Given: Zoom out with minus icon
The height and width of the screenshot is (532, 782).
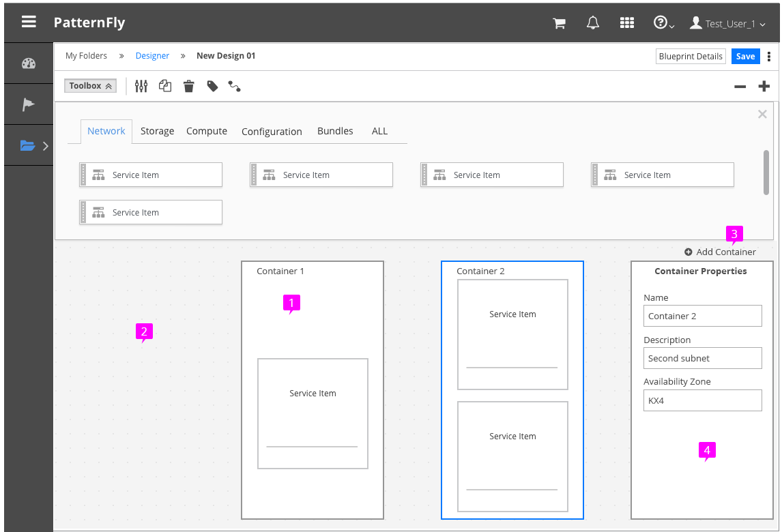Looking at the screenshot, I should [740, 87].
